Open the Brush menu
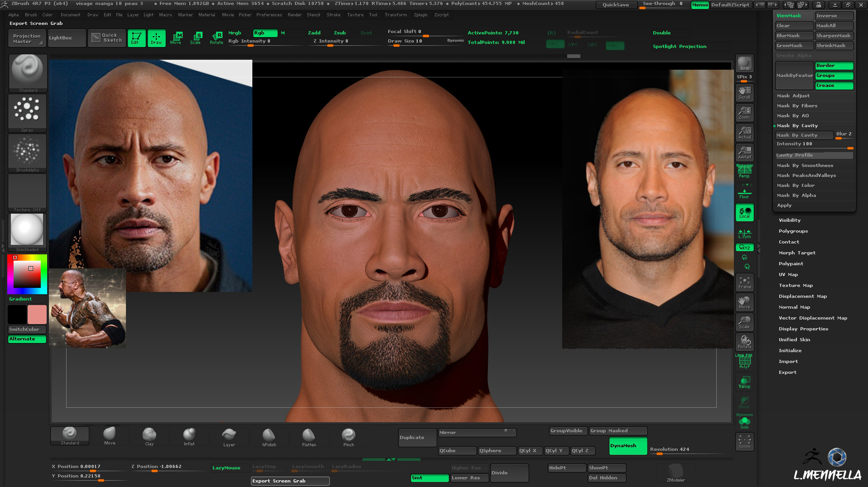The image size is (868, 487). click(31, 15)
